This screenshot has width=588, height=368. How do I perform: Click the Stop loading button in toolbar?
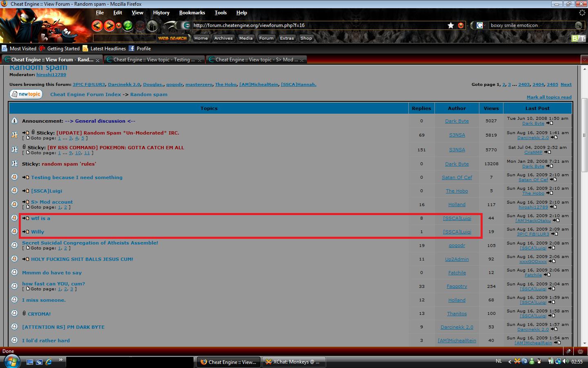coord(140,26)
